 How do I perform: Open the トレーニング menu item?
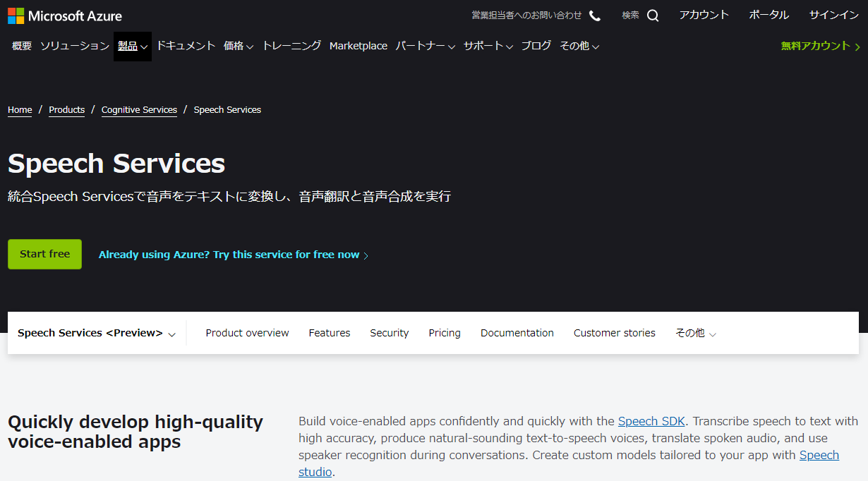(x=291, y=46)
